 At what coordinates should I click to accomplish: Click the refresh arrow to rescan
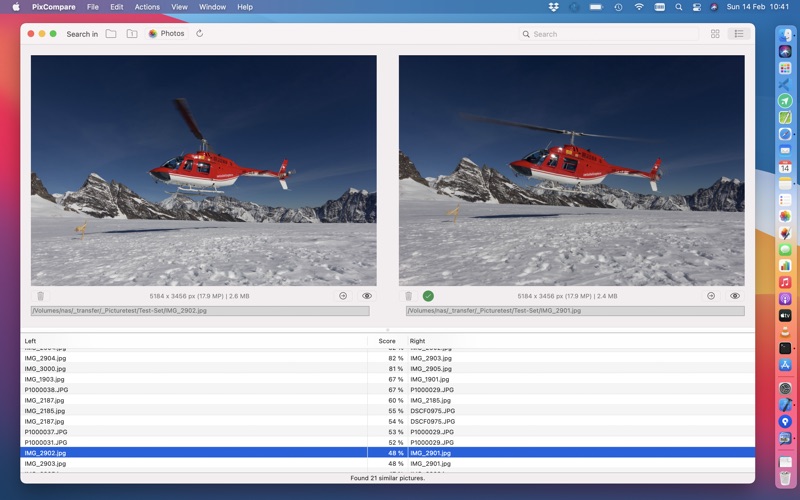coord(199,34)
